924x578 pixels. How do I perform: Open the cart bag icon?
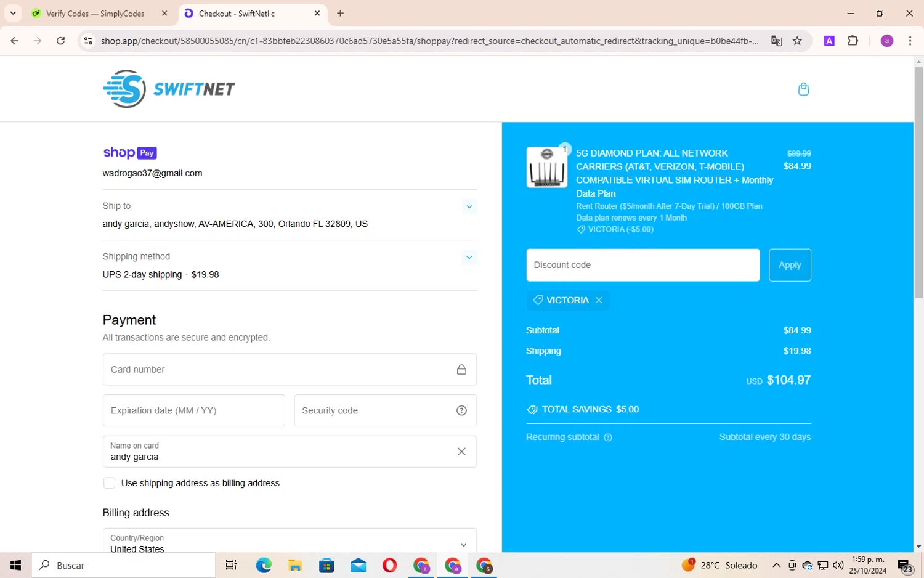803,89
